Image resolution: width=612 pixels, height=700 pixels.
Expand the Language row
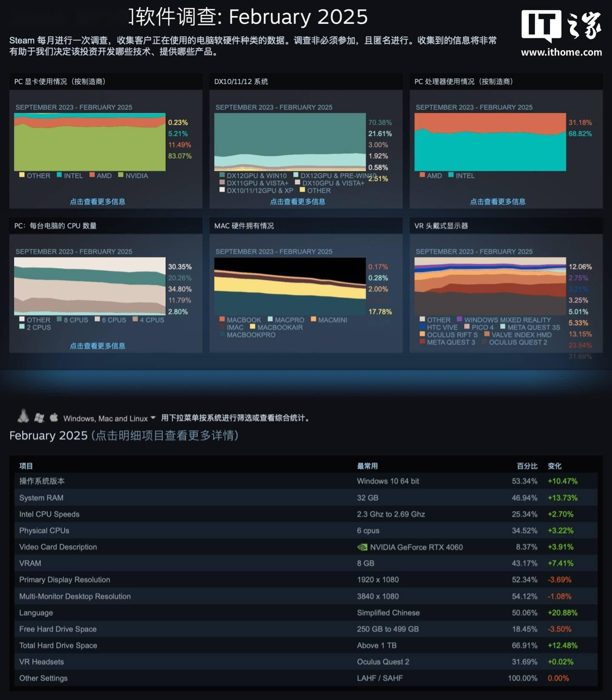(306, 612)
